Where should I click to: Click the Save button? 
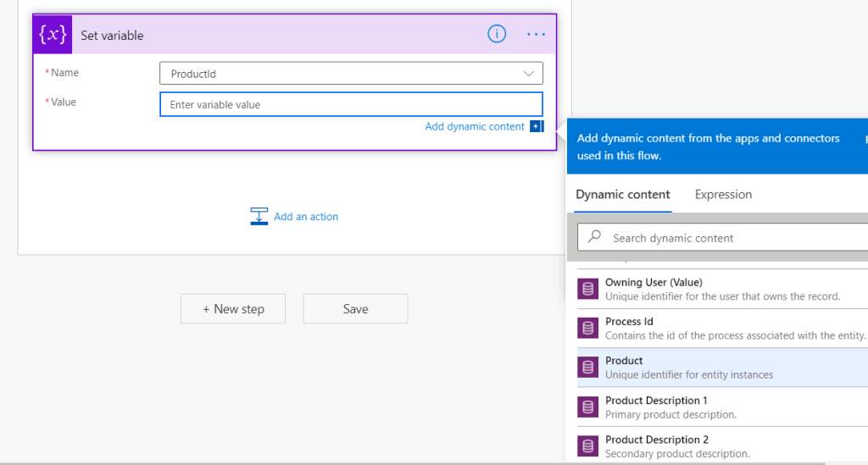[355, 309]
